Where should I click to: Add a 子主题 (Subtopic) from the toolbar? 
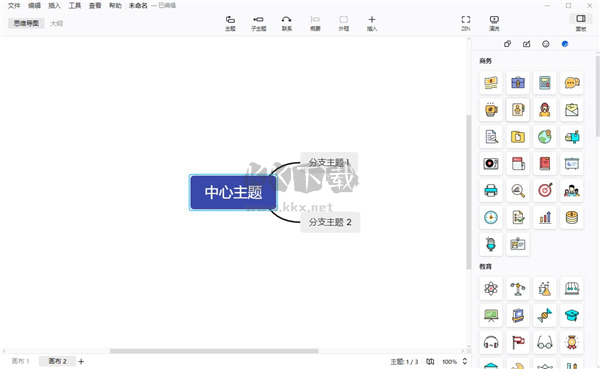tap(258, 23)
